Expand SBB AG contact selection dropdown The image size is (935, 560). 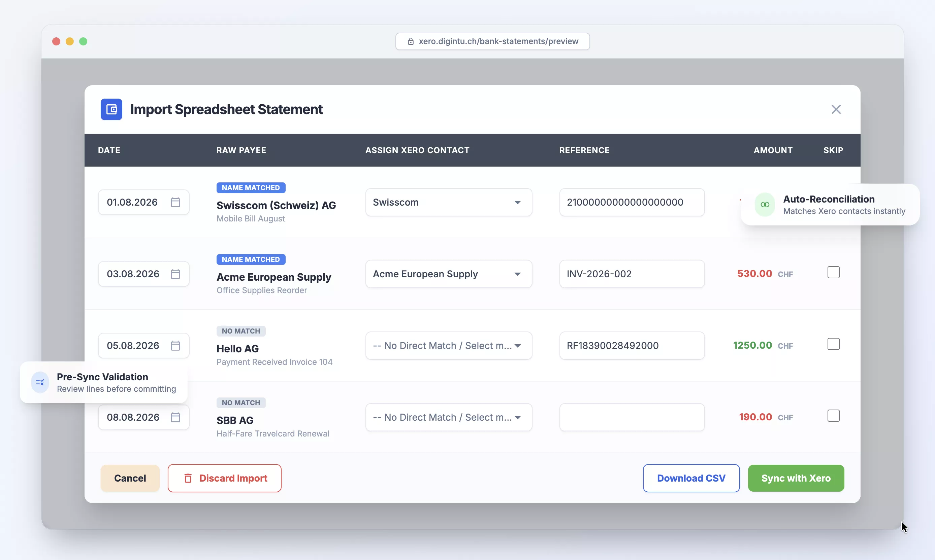449,417
